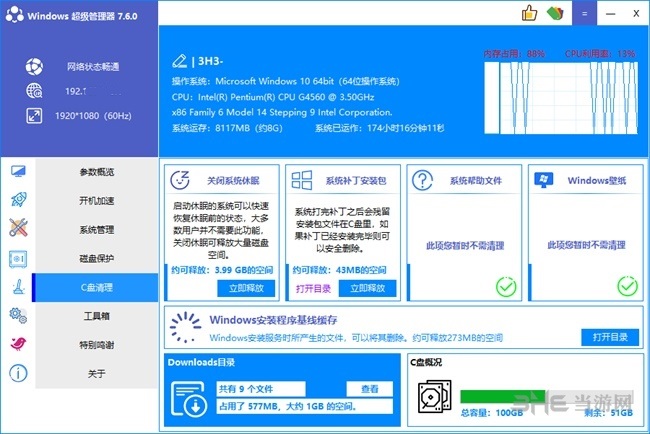Screen dimensions: 650x434
Task: Click the safe icon for 磁盘保护
Action: tap(18, 259)
